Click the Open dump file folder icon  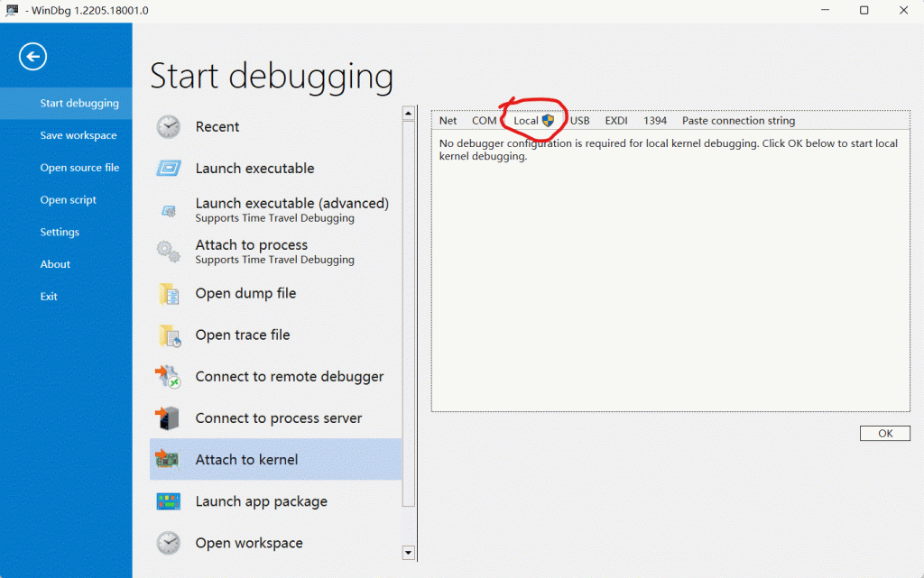(169, 294)
